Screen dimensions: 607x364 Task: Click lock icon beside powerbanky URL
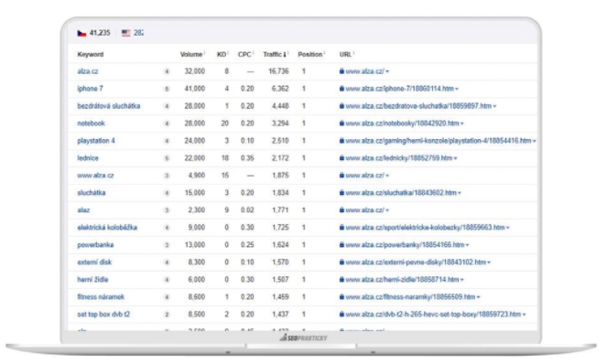click(341, 245)
